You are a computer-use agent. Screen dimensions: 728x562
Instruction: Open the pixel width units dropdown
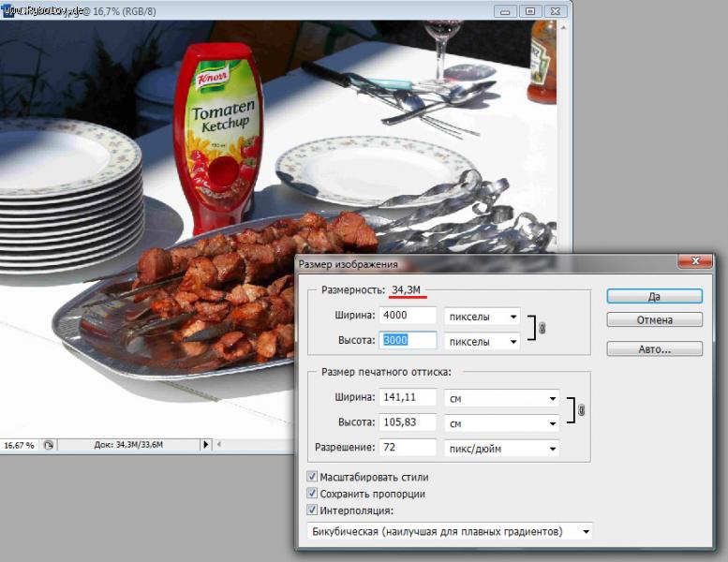pyautogui.click(x=482, y=317)
